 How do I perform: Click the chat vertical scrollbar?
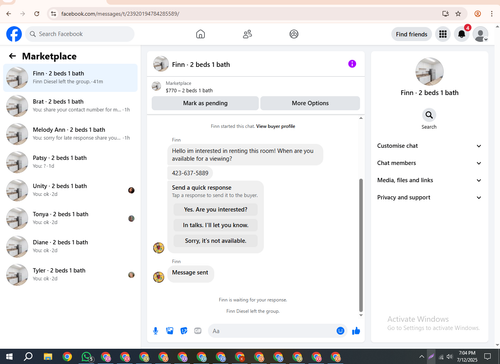[x=361, y=245]
